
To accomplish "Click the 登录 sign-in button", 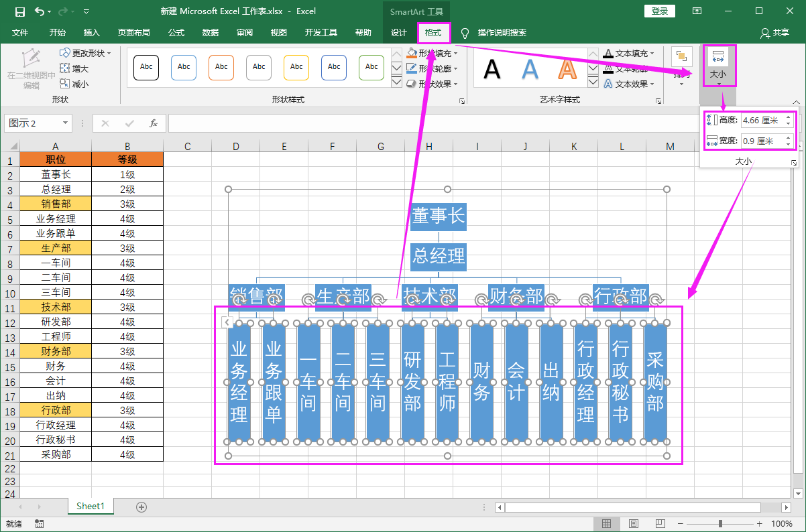I will point(659,11).
